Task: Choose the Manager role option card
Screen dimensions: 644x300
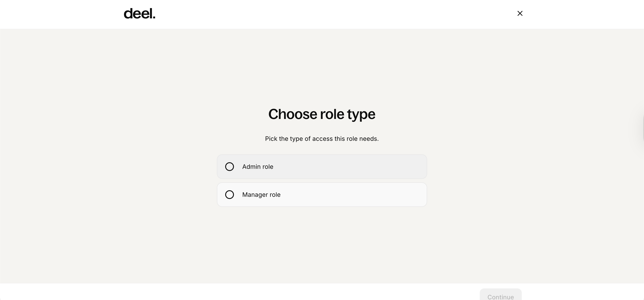Action: pos(322,194)
